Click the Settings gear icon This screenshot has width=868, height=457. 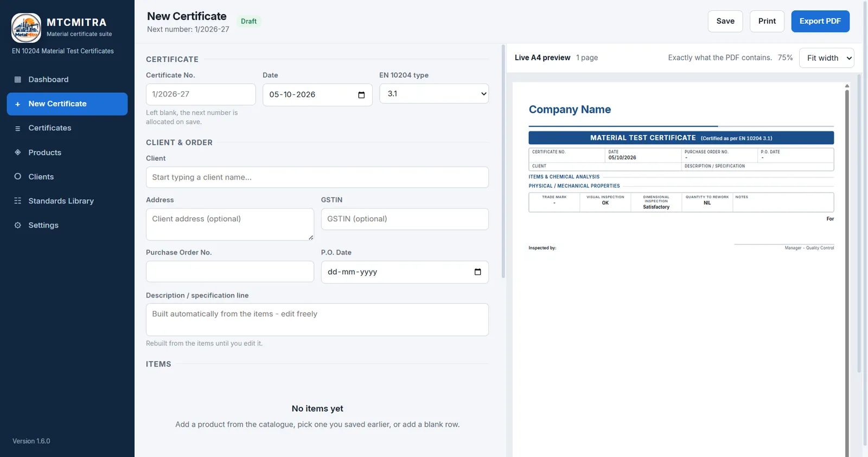pos(17,225)
